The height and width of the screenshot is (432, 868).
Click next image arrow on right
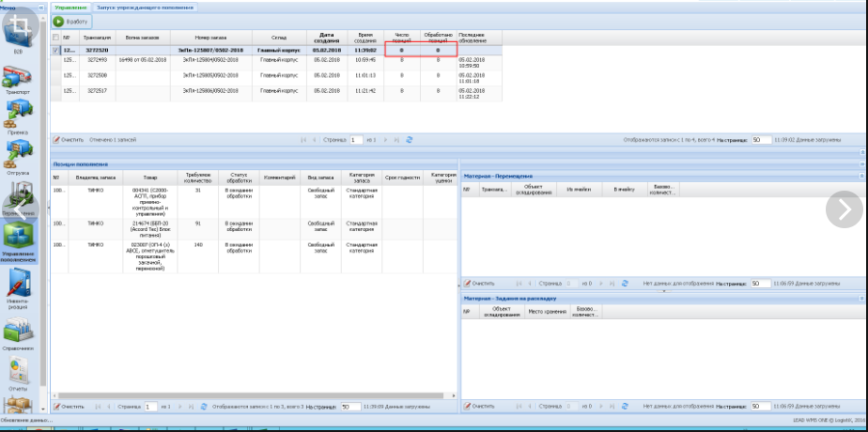[x=844, y=208]
